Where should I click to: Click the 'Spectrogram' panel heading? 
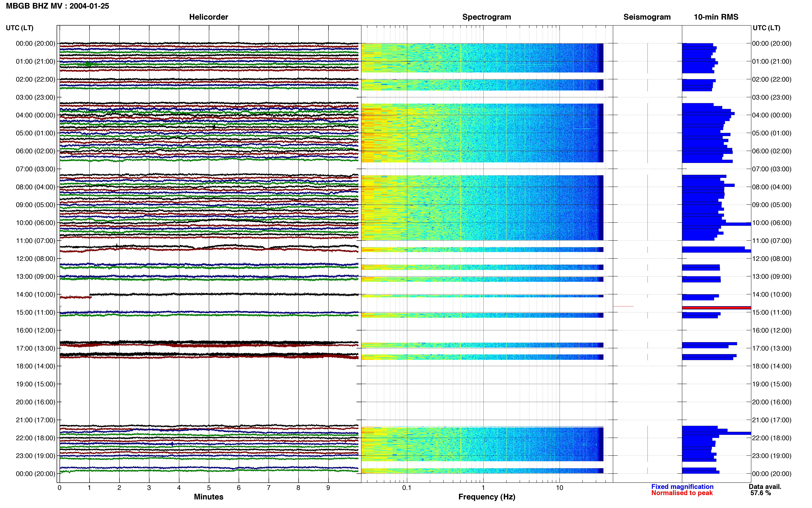click(487, 17)
